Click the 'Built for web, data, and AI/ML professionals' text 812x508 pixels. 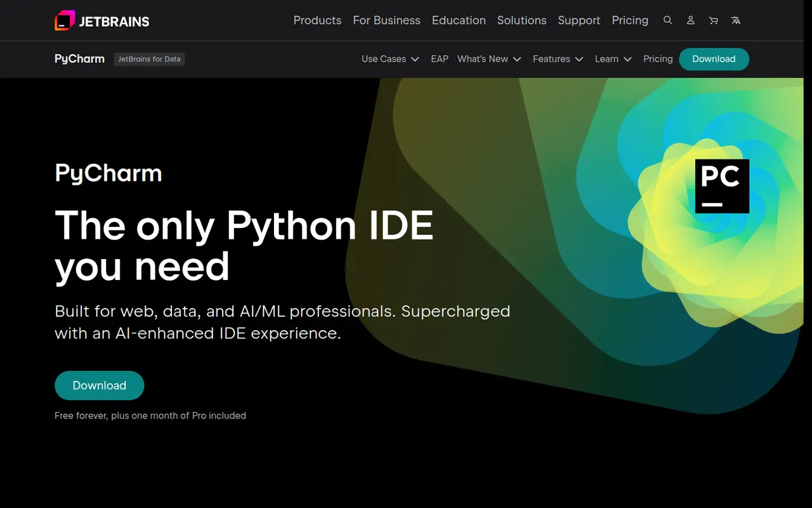coord(282,322)
